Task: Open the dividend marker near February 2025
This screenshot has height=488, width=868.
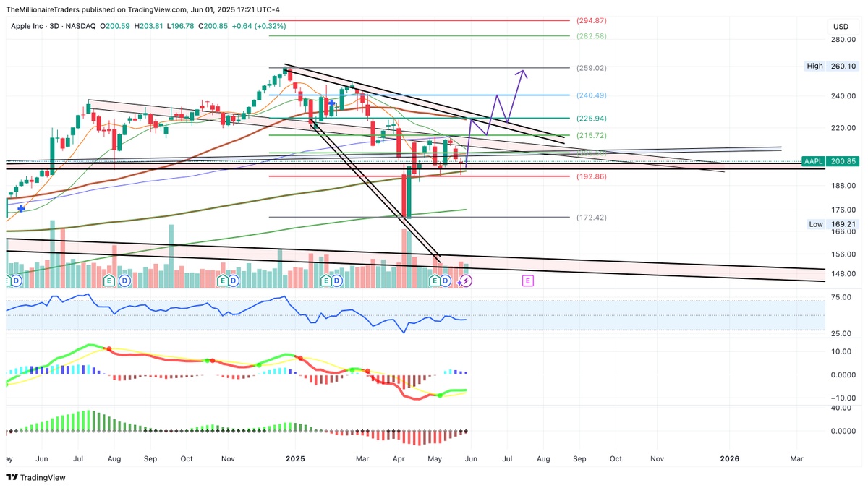Action: (x=338, y=280)
